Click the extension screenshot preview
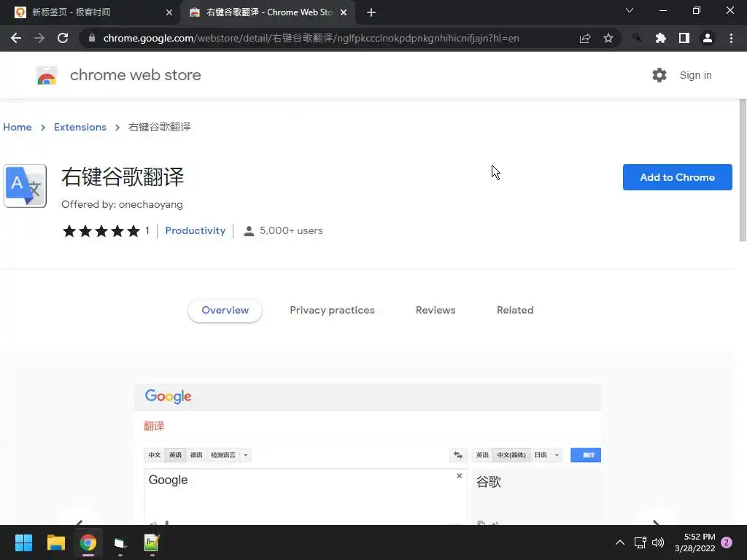 [x=368, y=454]
